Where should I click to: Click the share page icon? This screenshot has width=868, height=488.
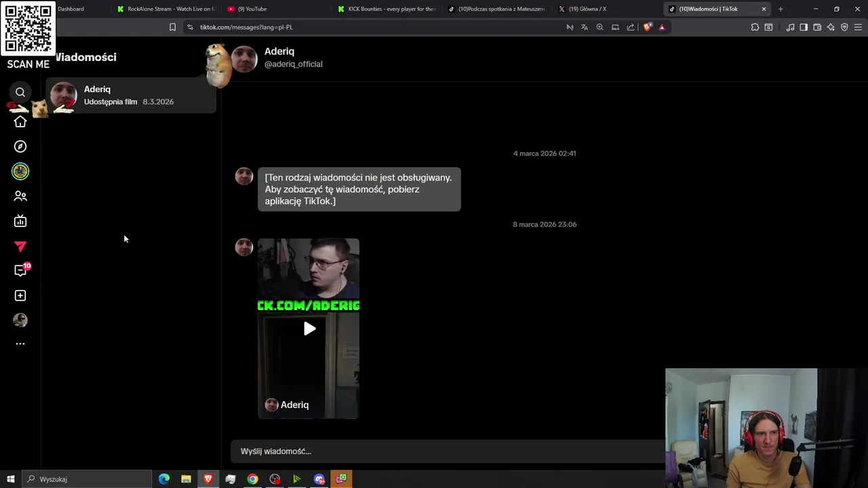(631, 27)
